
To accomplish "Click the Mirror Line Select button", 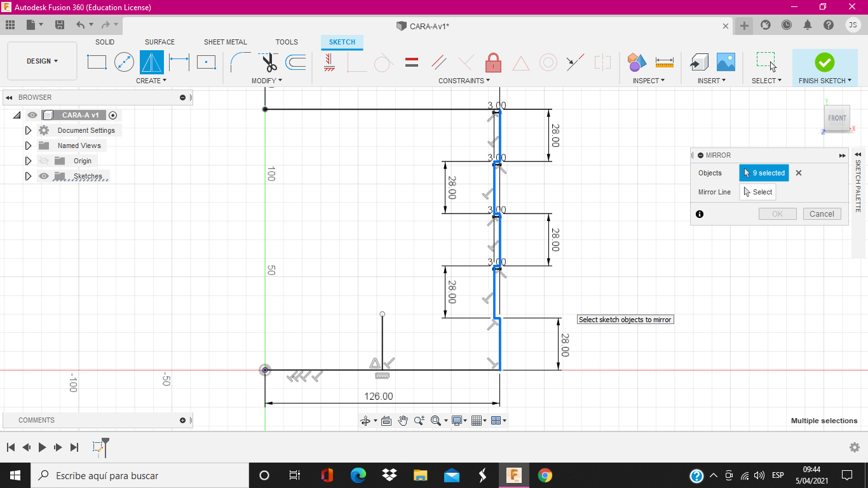I will pos(757,192).
